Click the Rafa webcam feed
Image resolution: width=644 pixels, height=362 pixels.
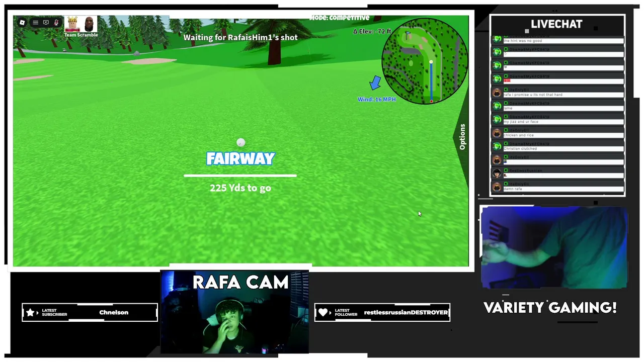click(x=234, y=313)
